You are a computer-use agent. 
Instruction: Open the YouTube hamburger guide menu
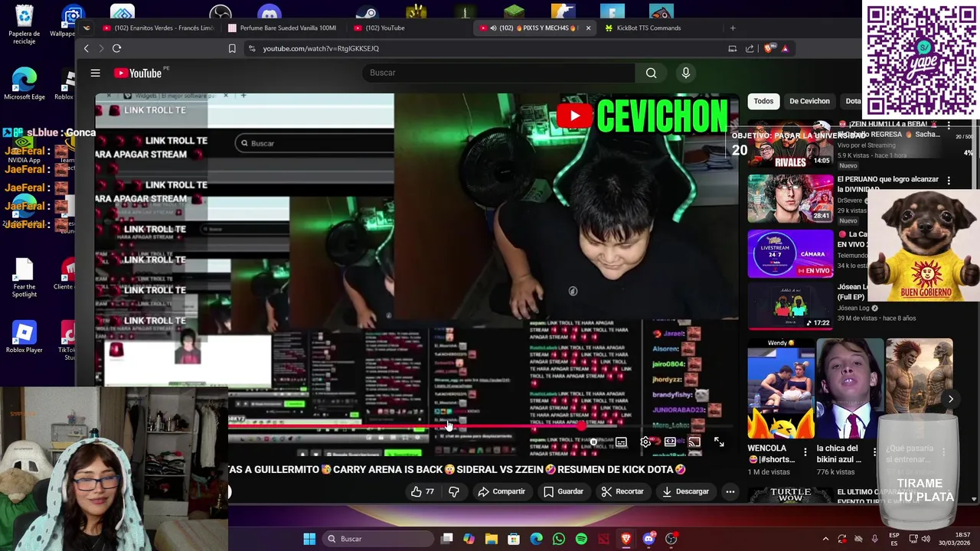[x=95, y=73]
